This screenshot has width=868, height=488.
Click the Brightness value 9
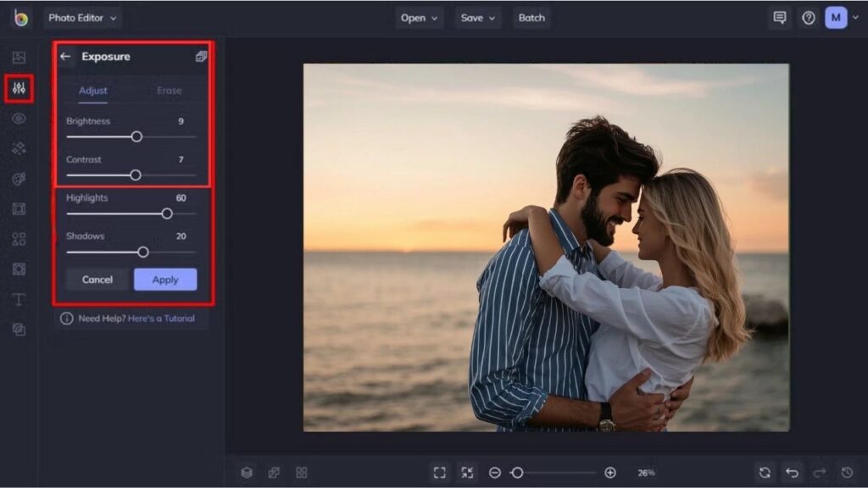click(181, 121)
